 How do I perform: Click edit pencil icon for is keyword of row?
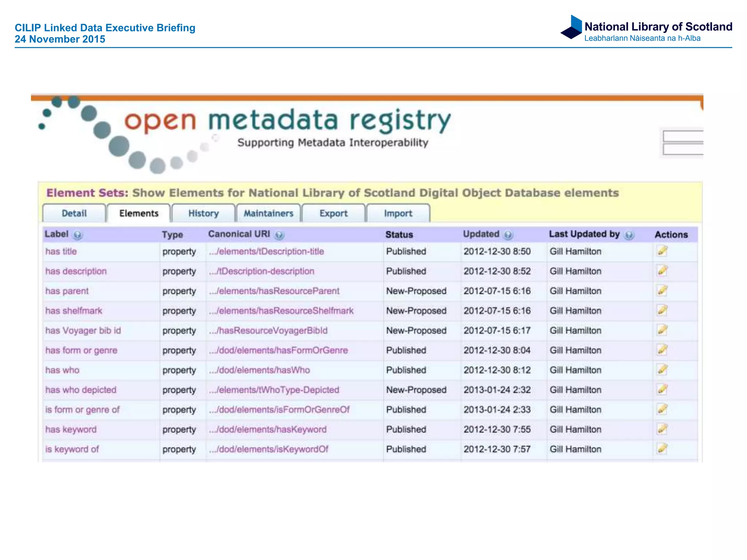[662, 448]
